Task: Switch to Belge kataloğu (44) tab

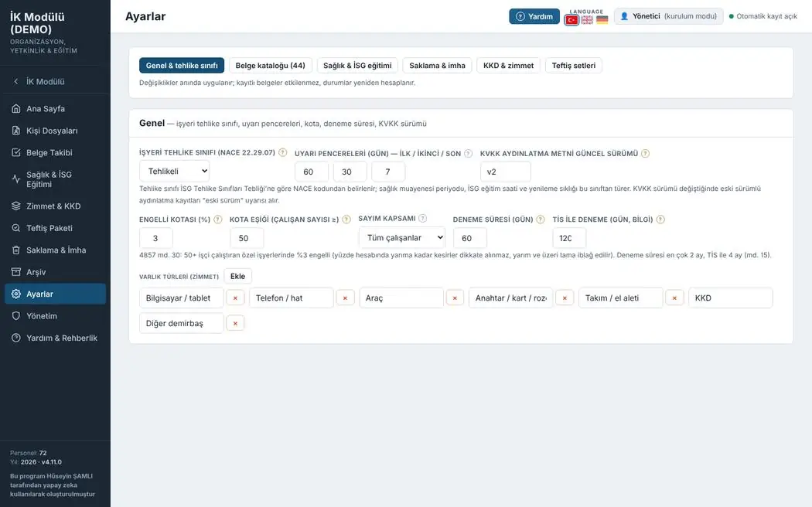Action: pos(271,66)
